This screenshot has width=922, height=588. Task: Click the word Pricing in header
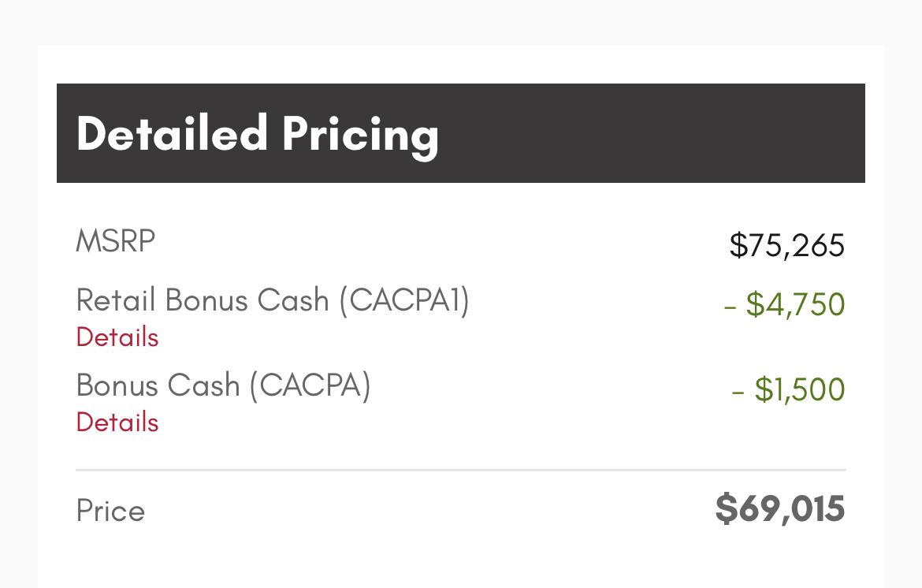pos(360,136)
